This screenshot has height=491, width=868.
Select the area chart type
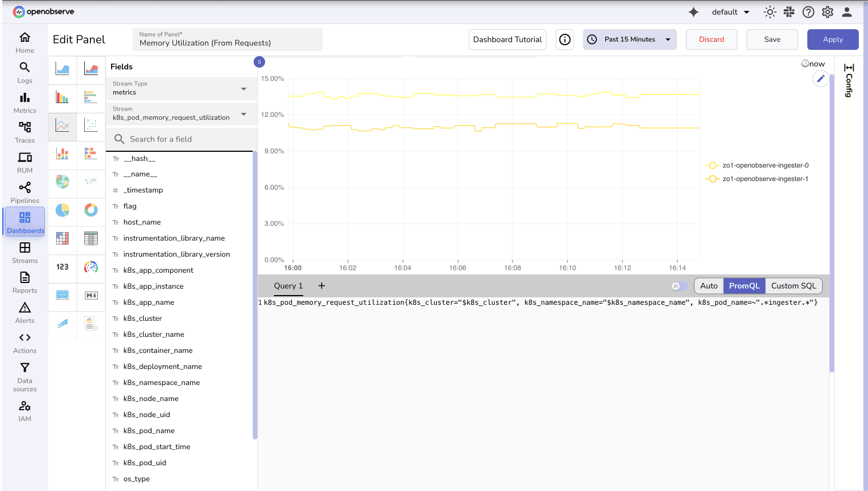click(62, 69)
